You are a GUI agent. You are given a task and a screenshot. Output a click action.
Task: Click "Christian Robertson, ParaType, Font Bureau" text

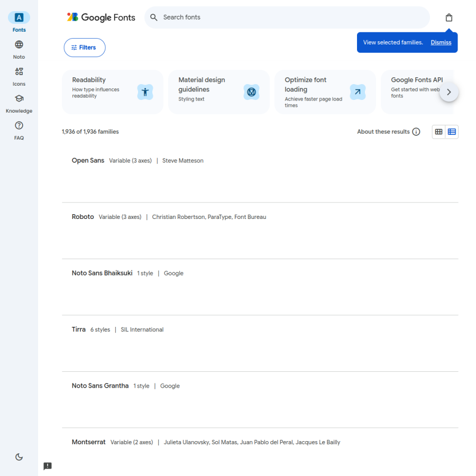tap(209, 217)
